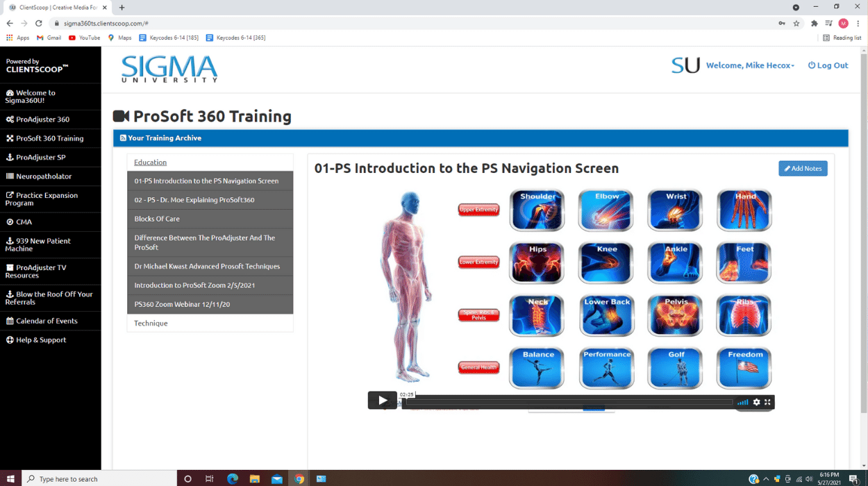Open the Reading list
Image resolution: width=868 pixels, height=486 pixels.
click(x=842, y=37)
